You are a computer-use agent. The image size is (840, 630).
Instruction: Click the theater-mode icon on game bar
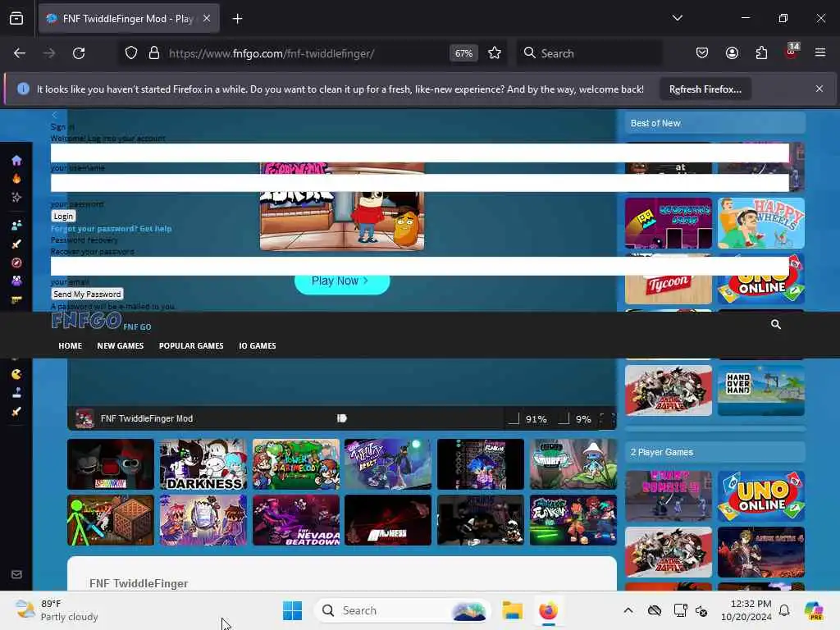click(x=342, y=418)
